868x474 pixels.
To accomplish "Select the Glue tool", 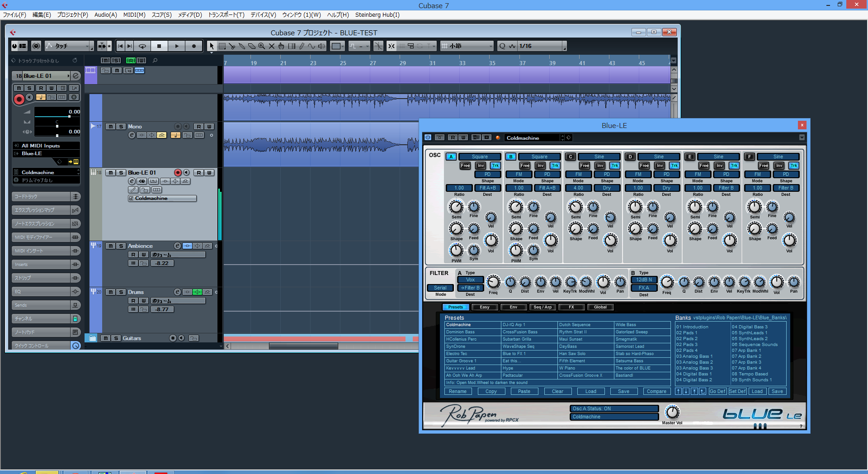I will (242, 46).
